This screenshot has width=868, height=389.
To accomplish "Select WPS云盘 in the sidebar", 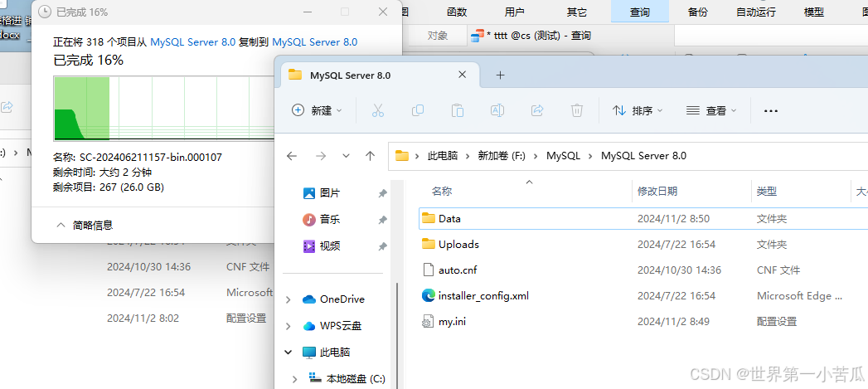I will click(341, 326).
